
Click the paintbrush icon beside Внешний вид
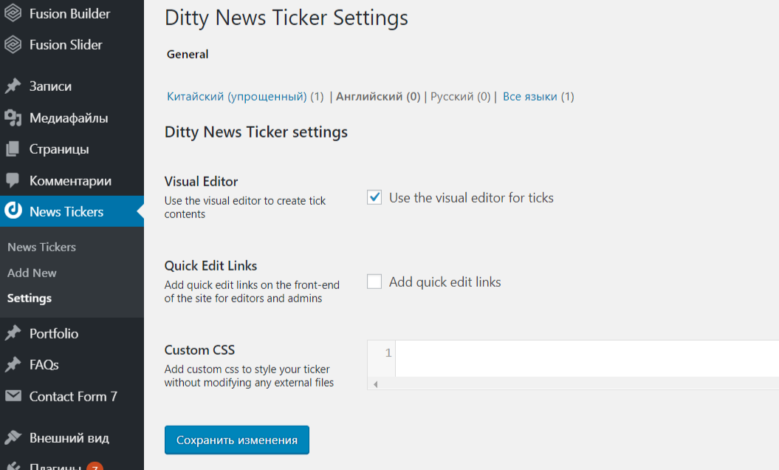13,437
